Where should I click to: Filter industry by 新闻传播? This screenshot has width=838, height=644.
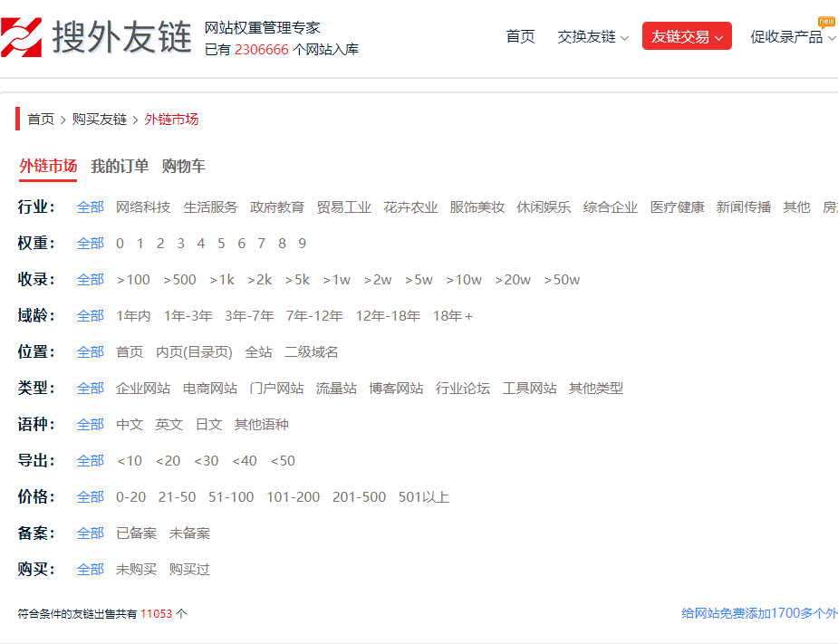coord(744,207)
